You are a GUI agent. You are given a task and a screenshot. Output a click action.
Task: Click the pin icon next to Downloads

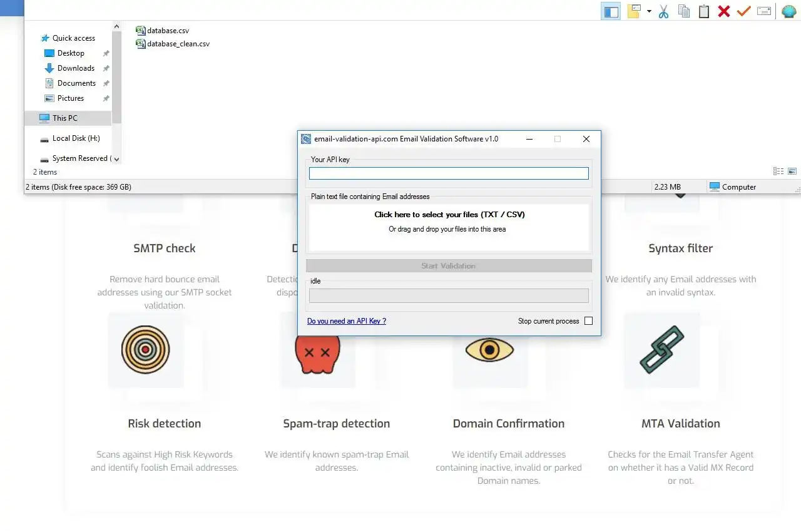(106, 68)
